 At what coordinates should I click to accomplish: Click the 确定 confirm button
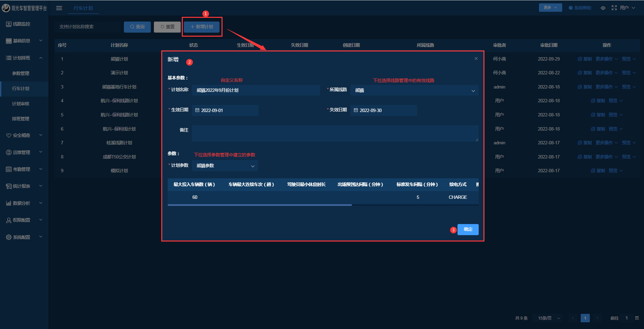(x=468, y=229)
